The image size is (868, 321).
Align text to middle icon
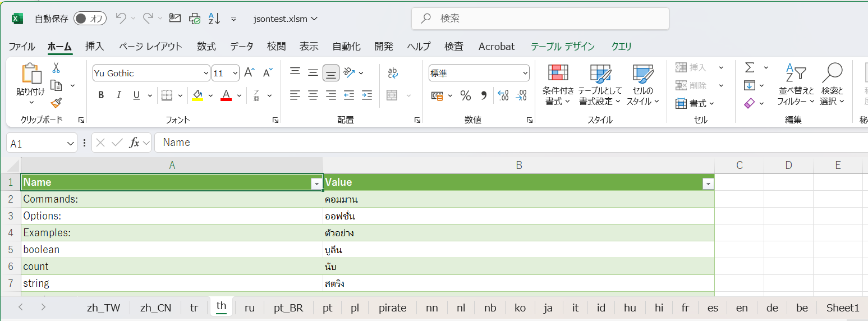[313, 72]
